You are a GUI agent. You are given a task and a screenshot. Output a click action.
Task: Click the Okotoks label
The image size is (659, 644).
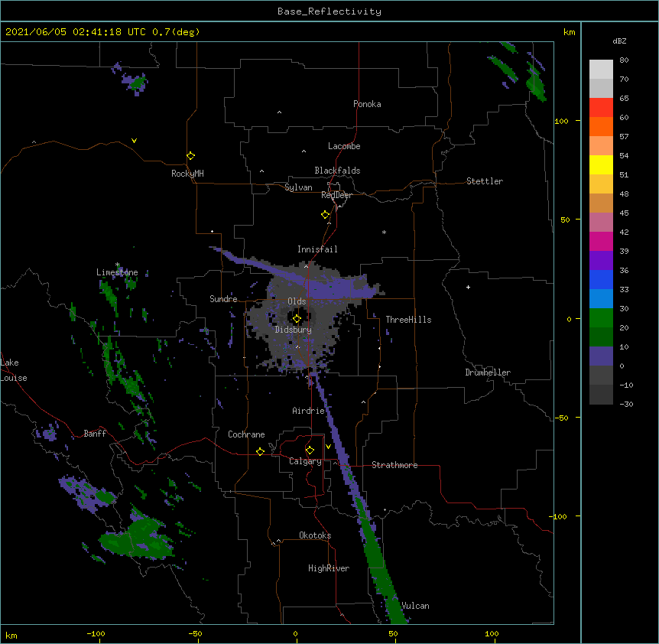click(315, 535)
